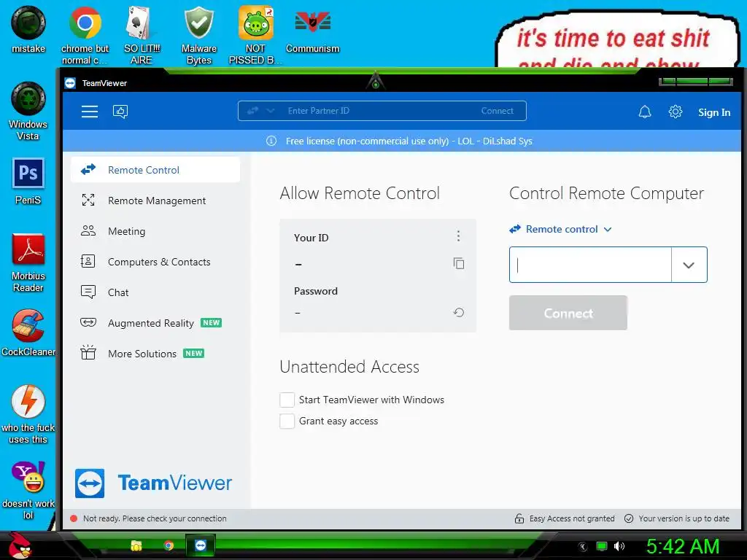Open the CCleaner-style desktop icon

28,332
